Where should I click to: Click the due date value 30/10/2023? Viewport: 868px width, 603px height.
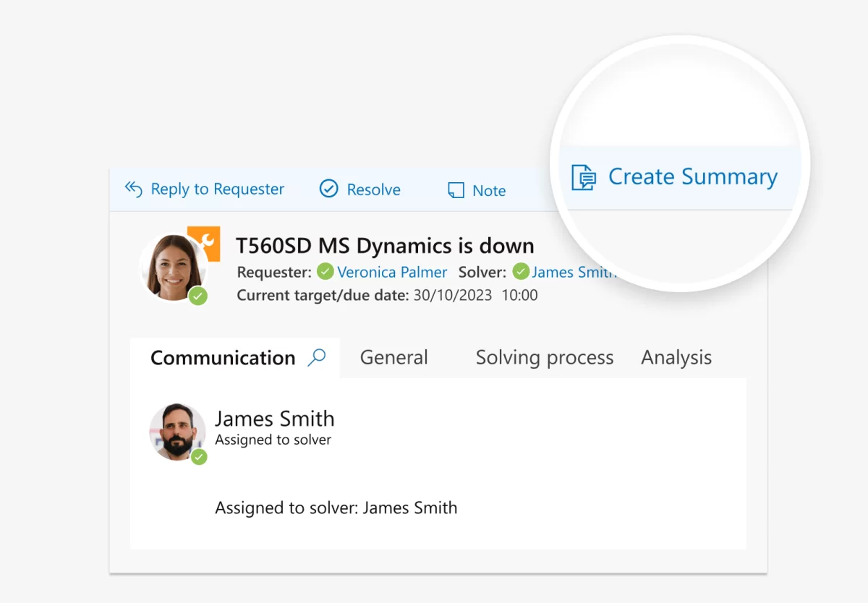click(x=452, y=295)
